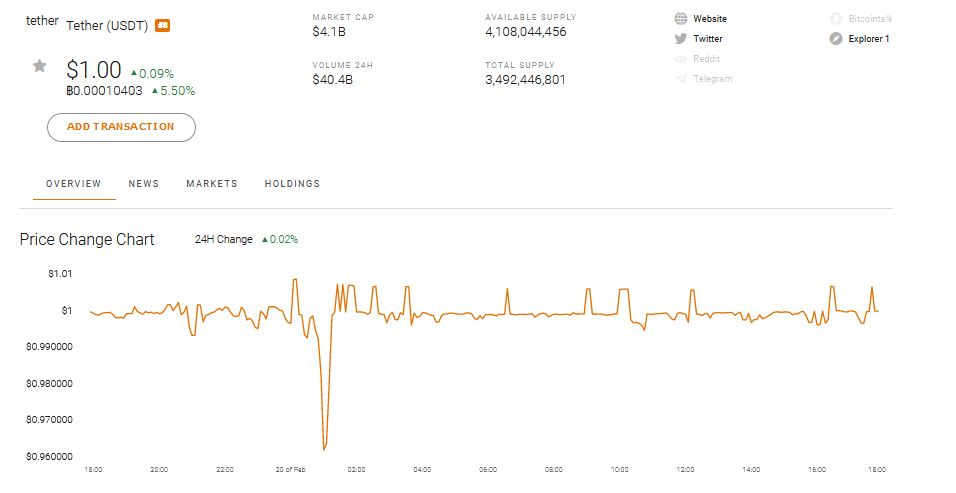The width and height of the screenshot is (956, 493).
Task: Click the deep price dip on the chart
Action: point(324,448)
